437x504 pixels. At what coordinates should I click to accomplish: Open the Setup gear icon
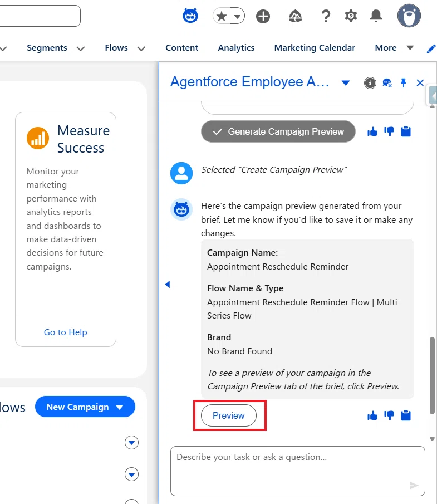click(351, 16)
